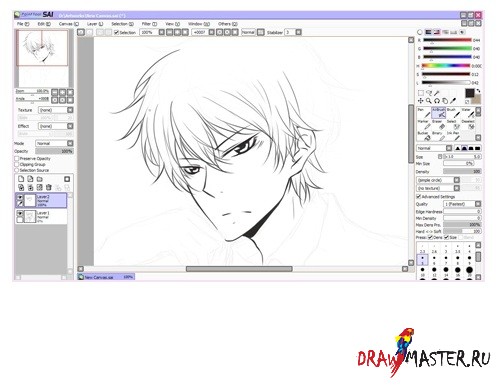Toggle the HSV slider panel
Image resolution: width=498 pixels, height=385 pixels.
(437, 32)
